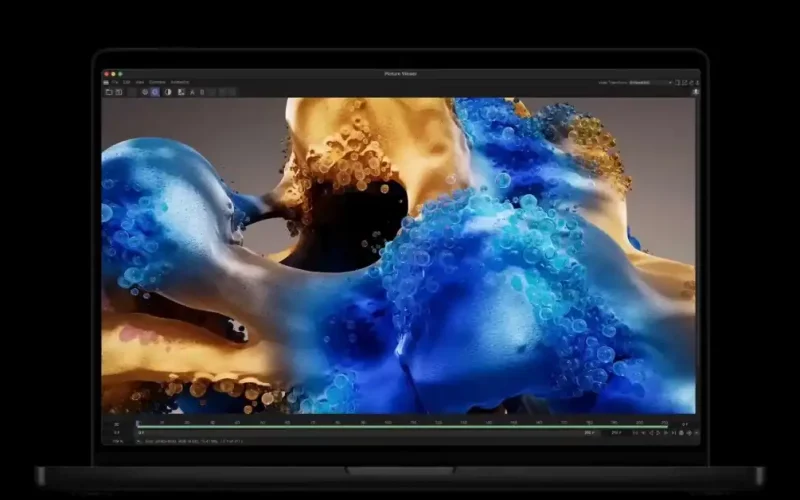Viewport: 800px width, 500px height.
Task: Click third icon right of View Transform dropdown
Action: pyautogui.click(x=691, y=83)
